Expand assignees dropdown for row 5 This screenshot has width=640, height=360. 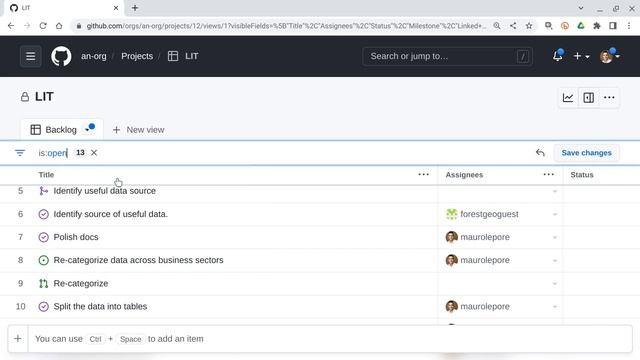pyautogui.click(x=555, y=191)
